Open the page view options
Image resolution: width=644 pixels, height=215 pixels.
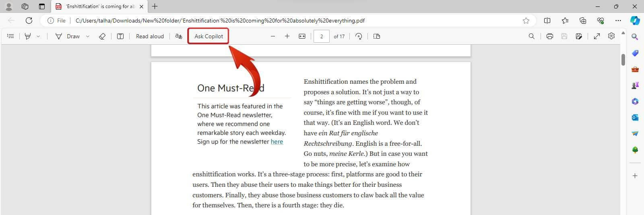[x=377, y=36]
